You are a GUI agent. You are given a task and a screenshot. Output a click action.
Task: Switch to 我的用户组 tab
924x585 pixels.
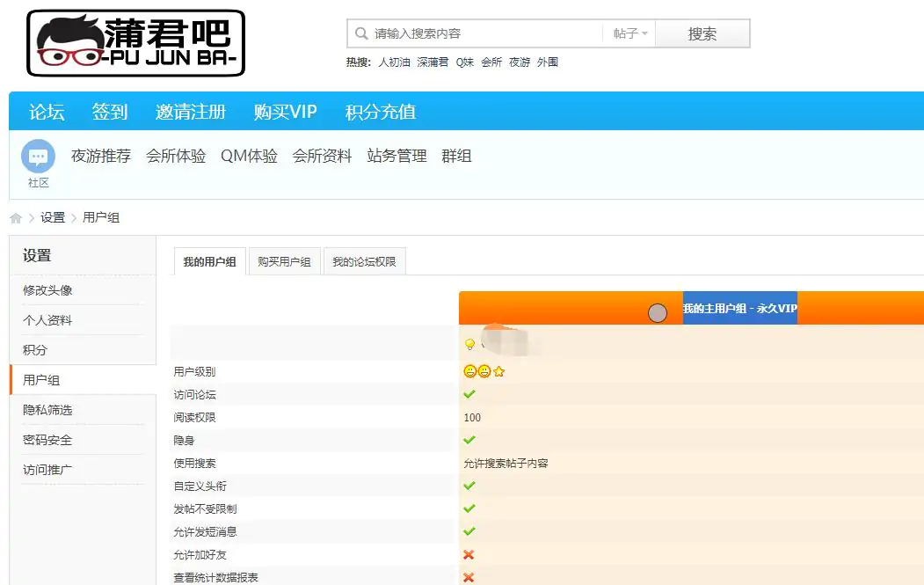tap(210, 261)
